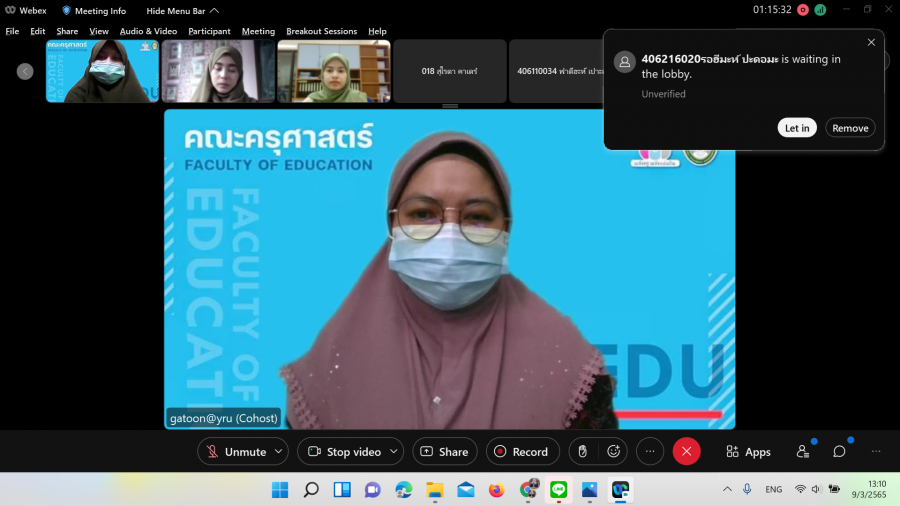
Task: Open the Chat panel icon
Action: (x=839, y=452)
